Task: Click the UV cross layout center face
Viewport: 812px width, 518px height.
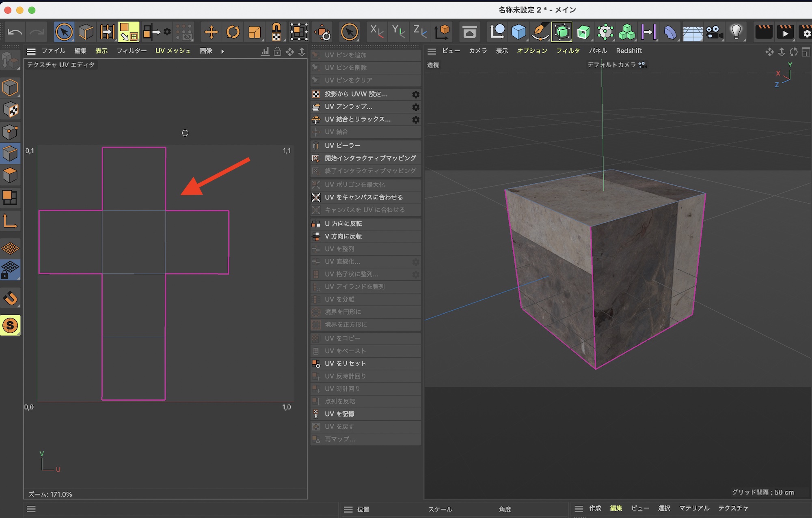Action: click(x=134, y=242)
